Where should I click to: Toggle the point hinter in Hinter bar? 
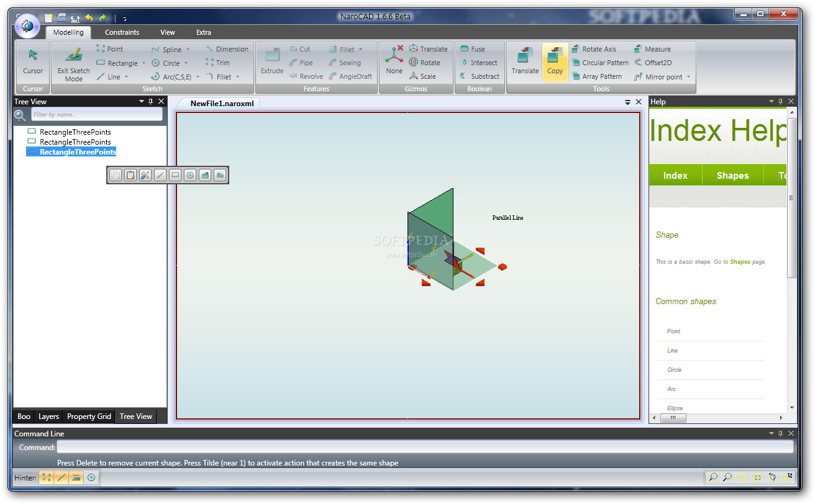click(x=47, y=478)
